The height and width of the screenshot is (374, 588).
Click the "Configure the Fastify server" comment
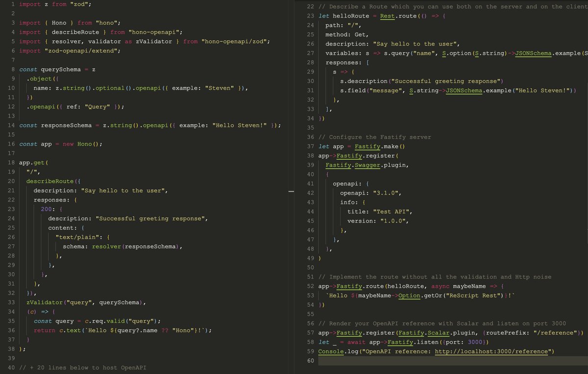[374, 137]
